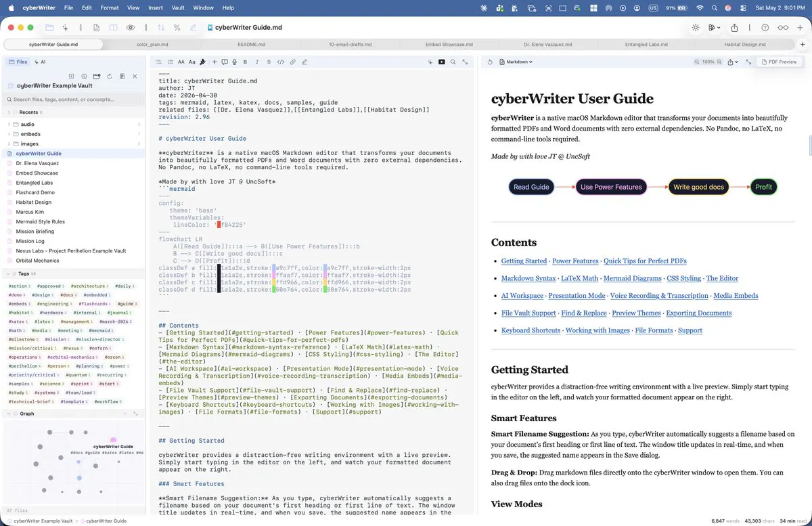Expand the audio folder
This screenshot has height=526, width=812.
tap(9, 125)
